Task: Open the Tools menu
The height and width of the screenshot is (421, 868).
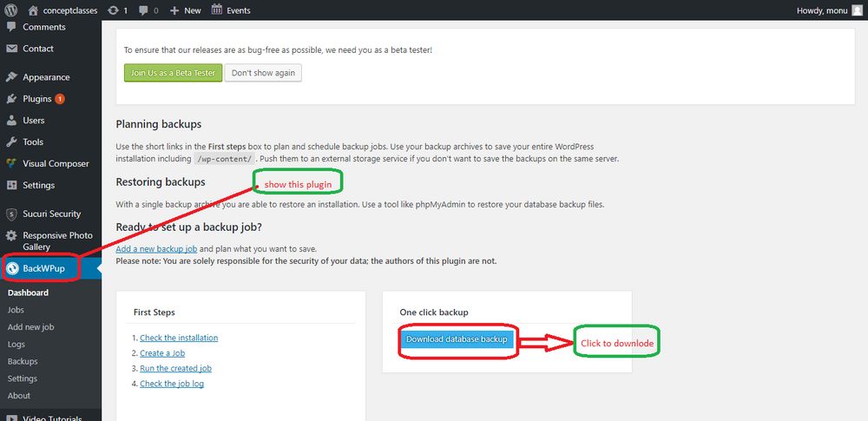Action: [x=33, y=141]
